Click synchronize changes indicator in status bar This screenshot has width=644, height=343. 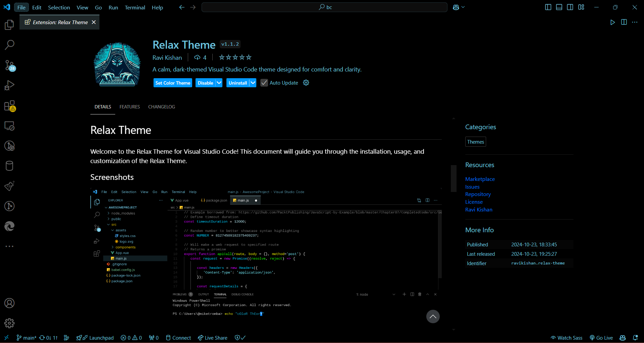click(49, 338)
